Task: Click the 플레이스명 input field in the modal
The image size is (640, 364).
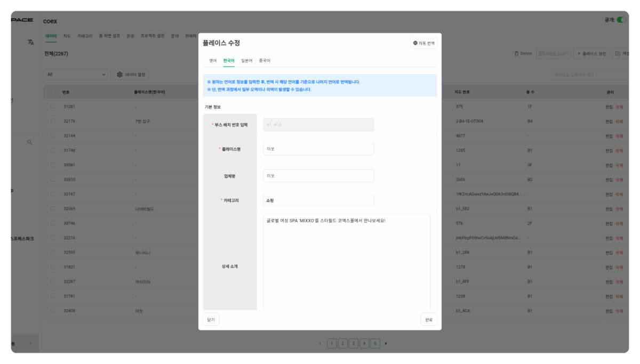Action: point(318,149)
